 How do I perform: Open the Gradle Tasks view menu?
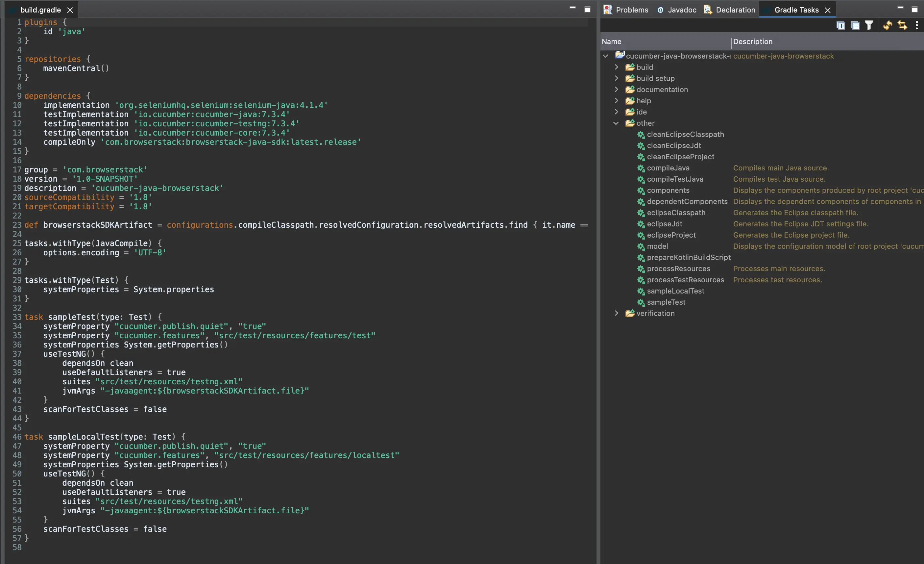click(917, 25)
